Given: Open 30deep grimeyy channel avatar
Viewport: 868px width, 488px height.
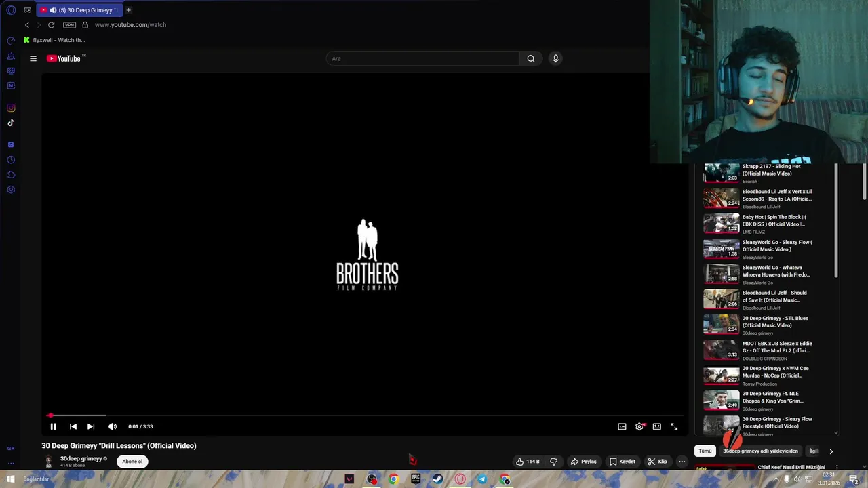Looking at the screenshot, I should coord(48,462).
